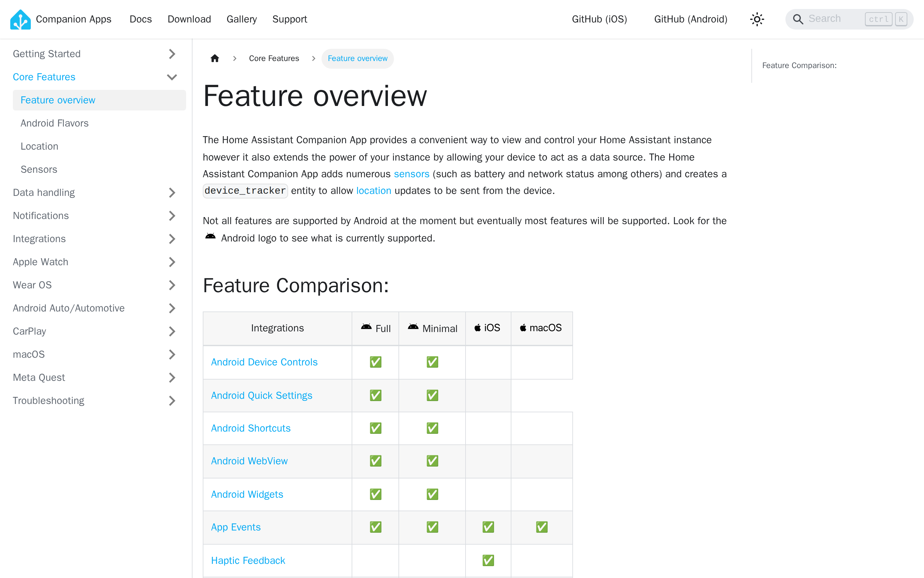Open the GitHub (iOS) link
This screenshot has height=578, width=924.
pos(599,19)
